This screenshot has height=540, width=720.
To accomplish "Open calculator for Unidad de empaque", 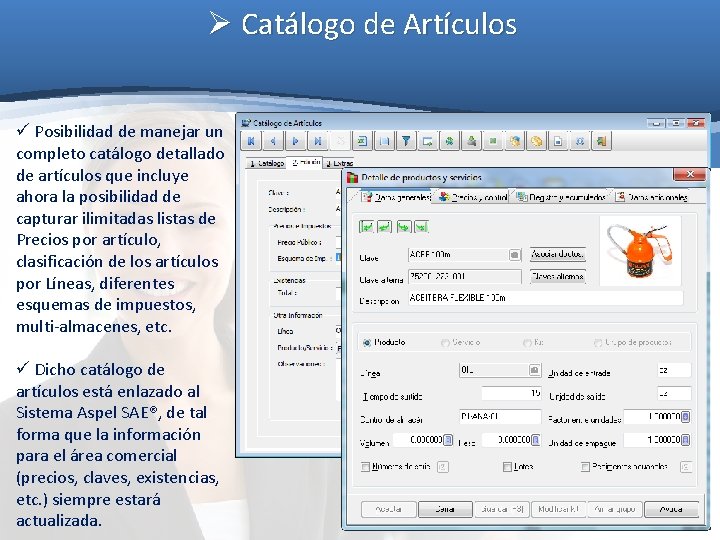I will pos(686,440).
